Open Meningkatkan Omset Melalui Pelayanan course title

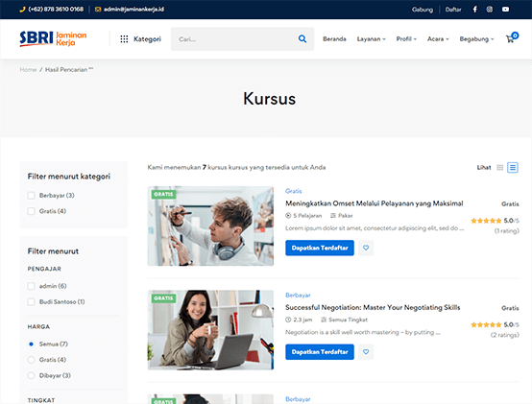point(375,203)
